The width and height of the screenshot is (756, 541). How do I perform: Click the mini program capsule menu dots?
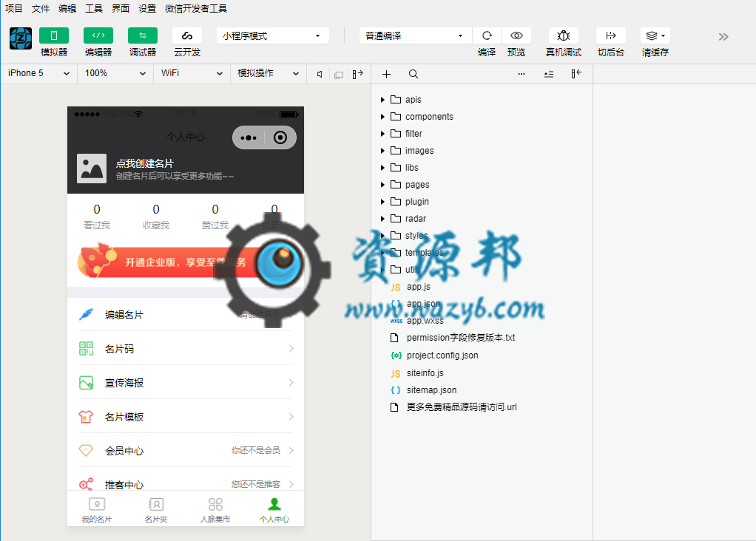tap(249, 137)
